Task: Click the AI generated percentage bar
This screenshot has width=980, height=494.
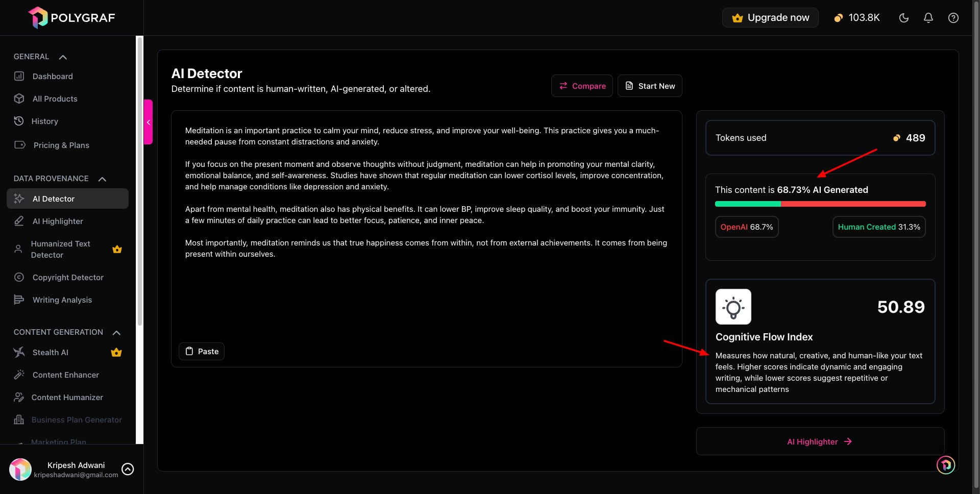Action: point(820,204)
